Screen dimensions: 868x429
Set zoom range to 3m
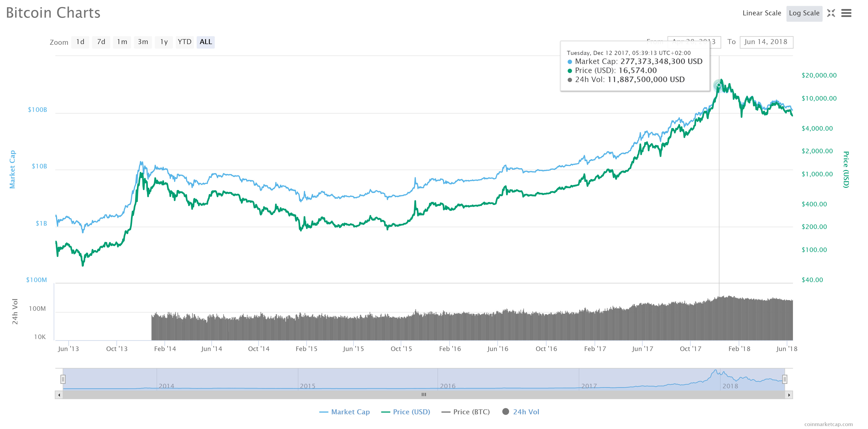tap(143, 42)
